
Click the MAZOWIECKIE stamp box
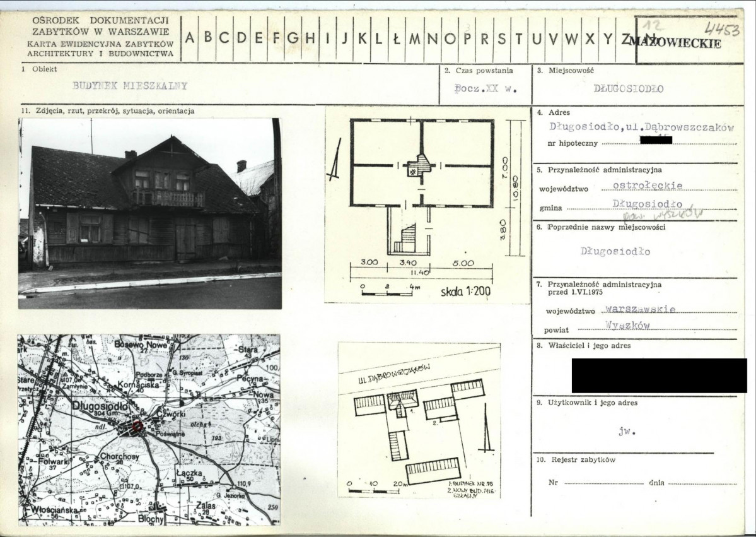coord(689,40)
